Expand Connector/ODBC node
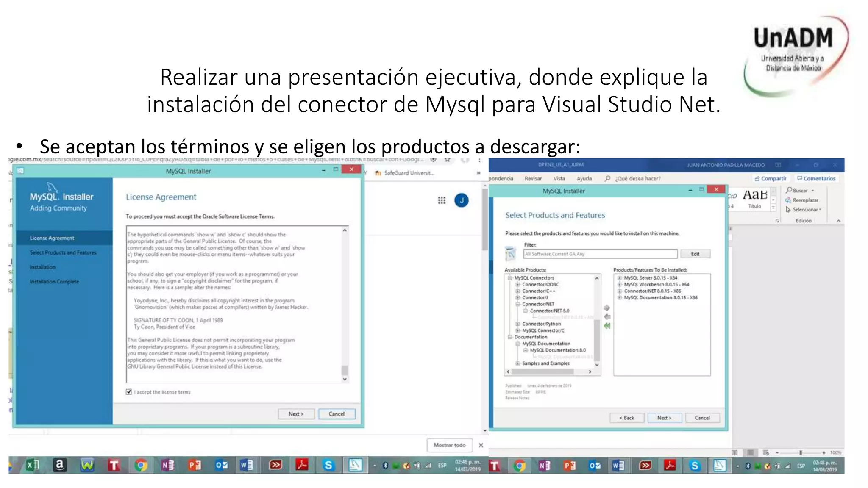This screenshot has height=488, width=868. (x=517, y=285)
